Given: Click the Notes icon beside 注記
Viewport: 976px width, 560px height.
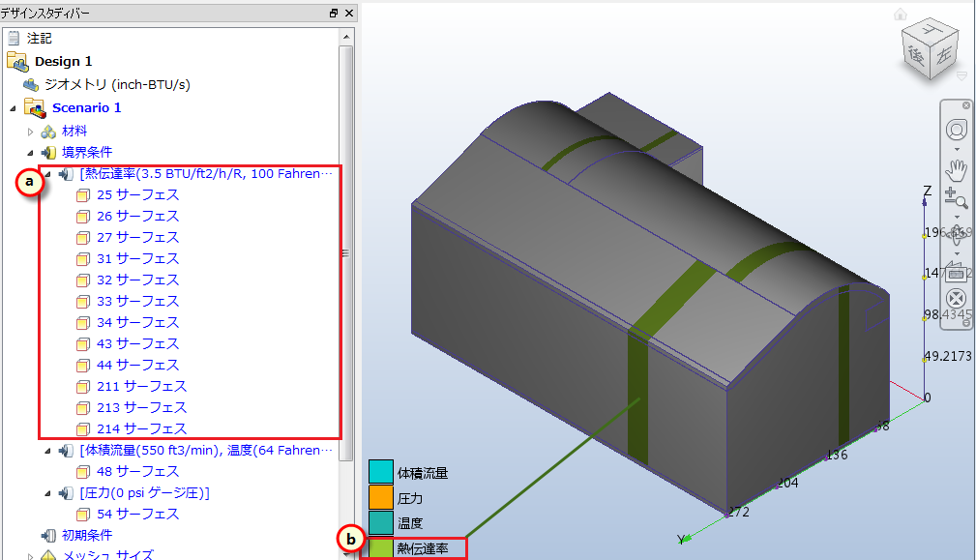Looking at the screenshot, I should 14,39.
